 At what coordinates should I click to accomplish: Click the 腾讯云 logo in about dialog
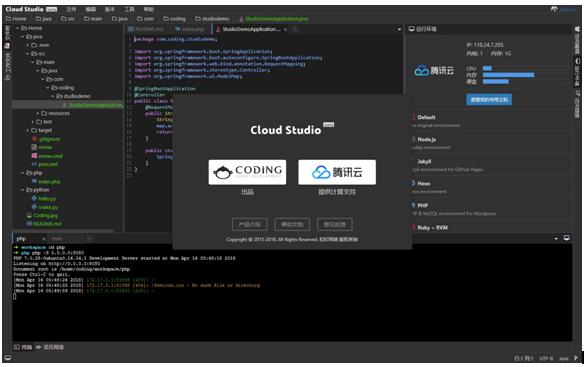click(x=337, y=172)
